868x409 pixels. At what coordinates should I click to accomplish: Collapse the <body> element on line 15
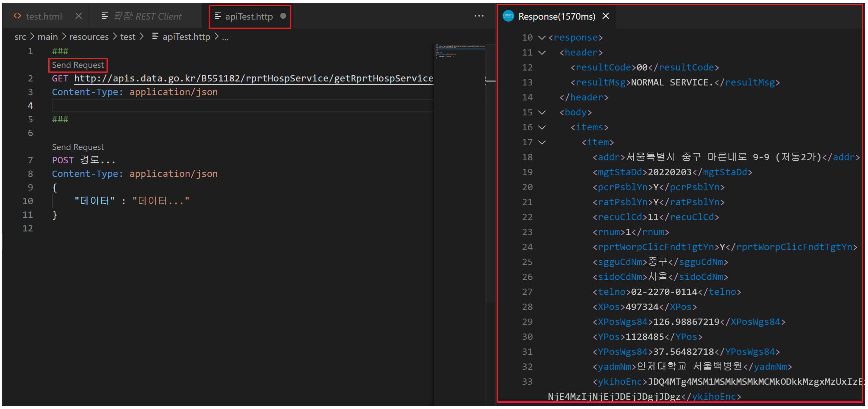(x=542, y=112)
